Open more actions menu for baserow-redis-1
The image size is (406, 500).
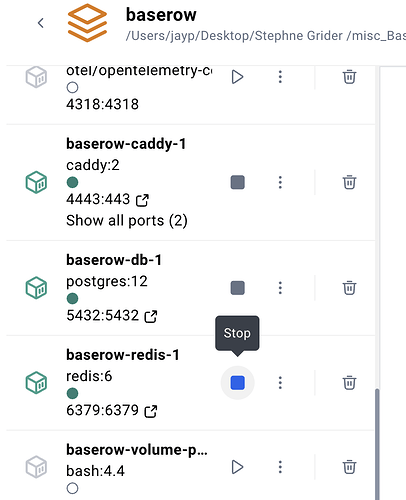(x=280, y=383)
